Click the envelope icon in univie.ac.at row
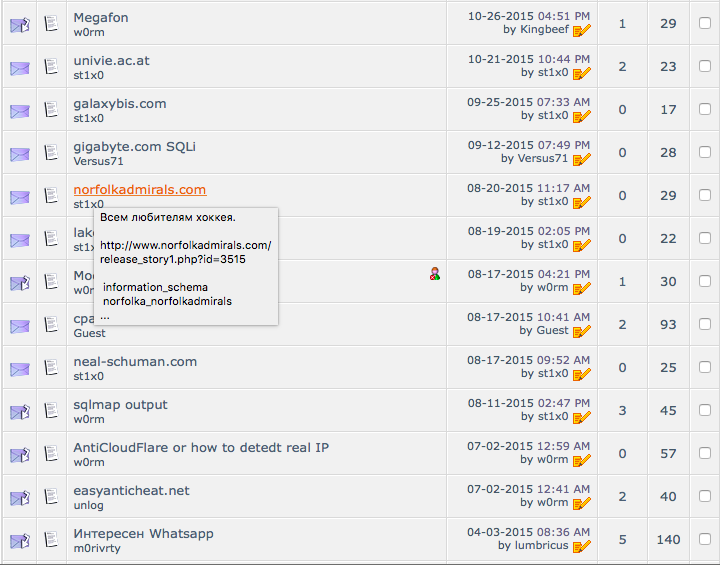This screenshot has height=565, width=720. point(20,68)
